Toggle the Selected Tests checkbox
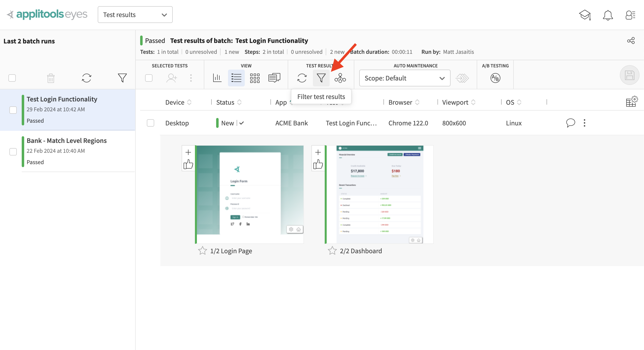644x350 pixels. pyautogui.click(x=149, y=78)
